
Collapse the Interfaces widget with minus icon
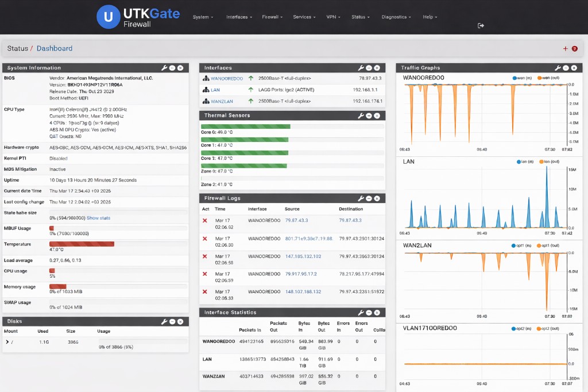tap(369, 68)
